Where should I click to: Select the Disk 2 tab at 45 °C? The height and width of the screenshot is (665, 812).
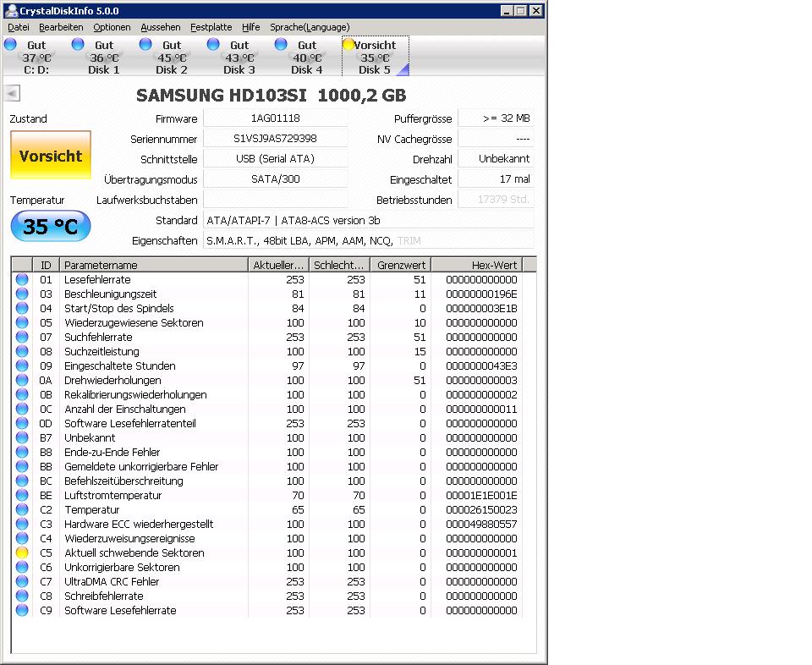click(172, 57)
